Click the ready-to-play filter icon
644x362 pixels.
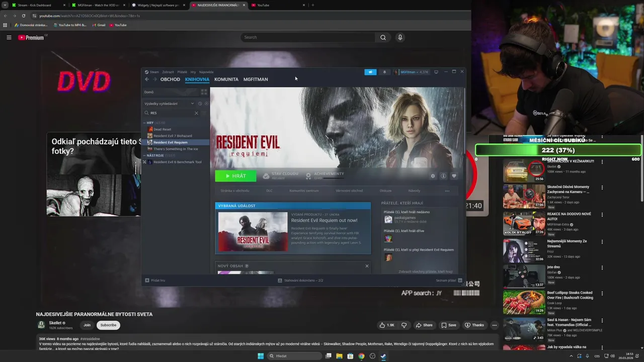point(206,104)
